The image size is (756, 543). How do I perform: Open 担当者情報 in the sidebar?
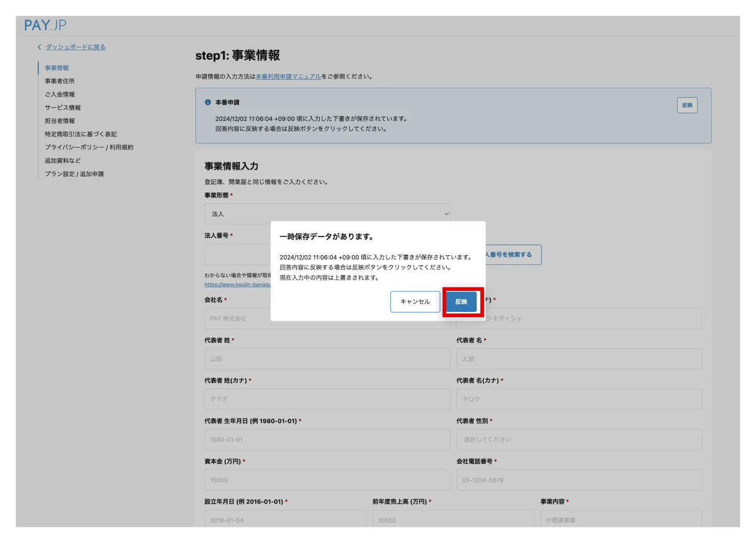(x=60, y=121)
